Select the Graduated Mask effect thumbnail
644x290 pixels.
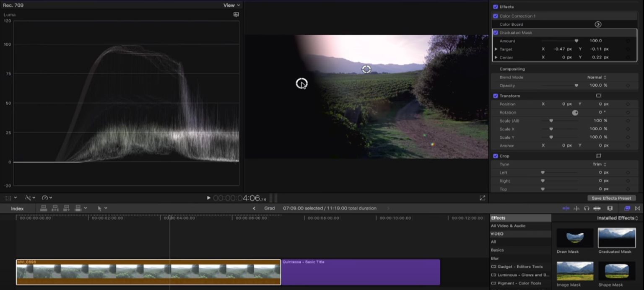(x=617, y=238)
